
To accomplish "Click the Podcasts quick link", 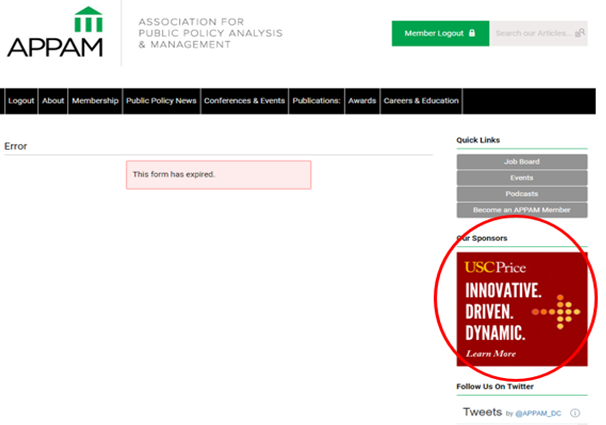I will coord(522,194).
